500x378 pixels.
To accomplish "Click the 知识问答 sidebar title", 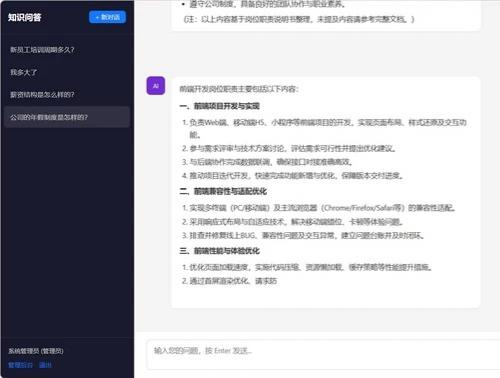I will [24, 17].
